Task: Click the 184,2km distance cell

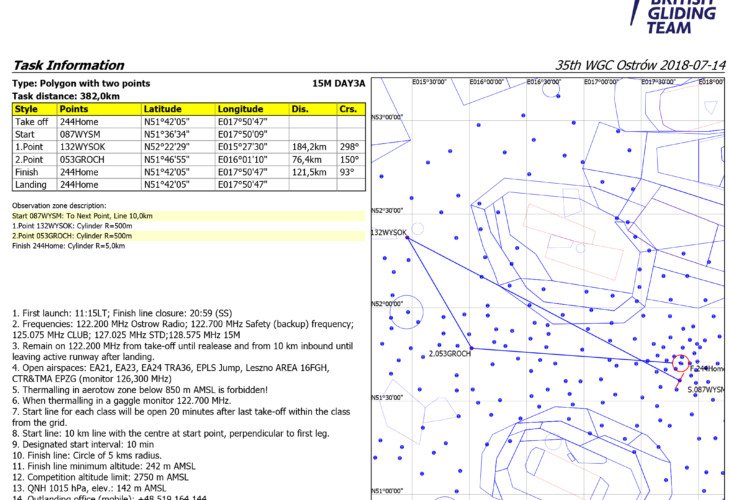Action: [310, 146]
